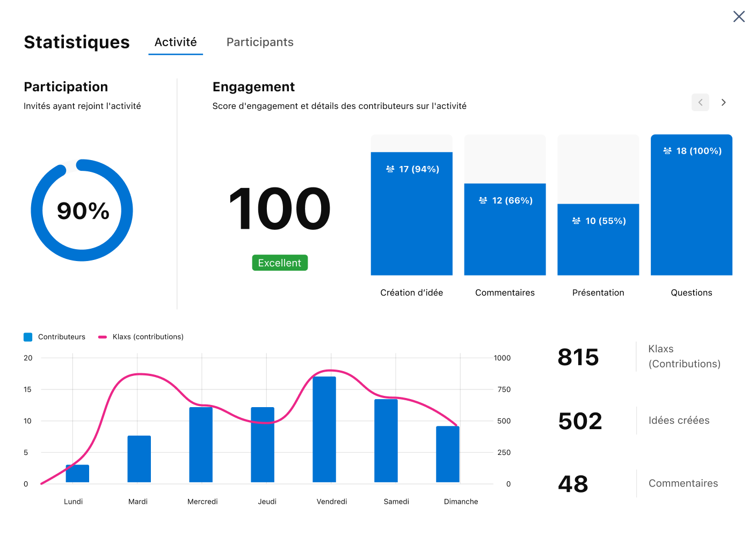Click the Excellent score badge
Viewport: 756px width, 550px height.
pos(280,263)
